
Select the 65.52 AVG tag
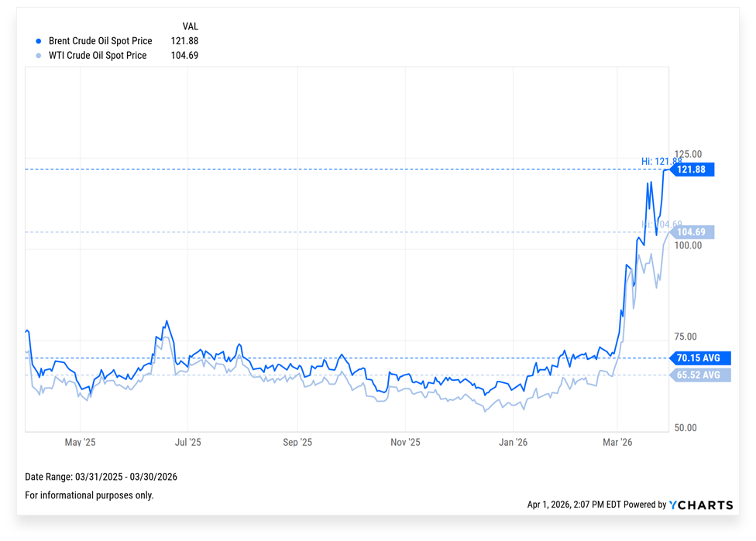[x=696, y=375]
